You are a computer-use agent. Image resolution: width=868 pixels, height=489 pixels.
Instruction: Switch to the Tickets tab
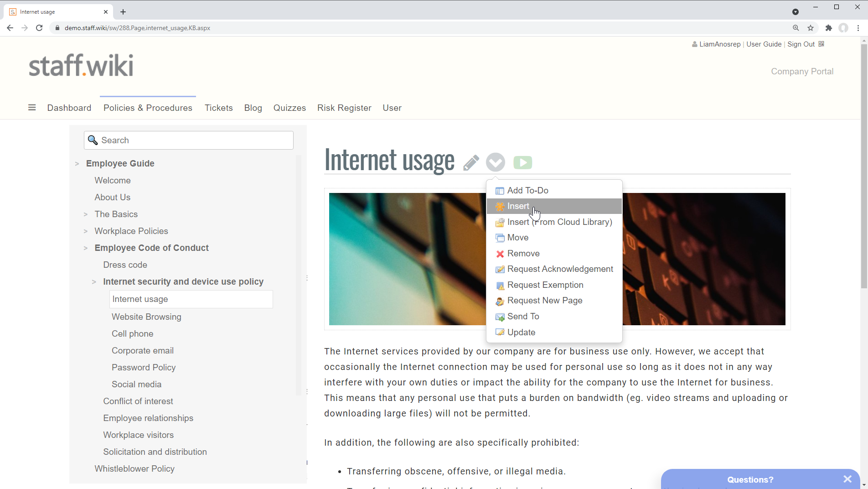tap(219, 108)
